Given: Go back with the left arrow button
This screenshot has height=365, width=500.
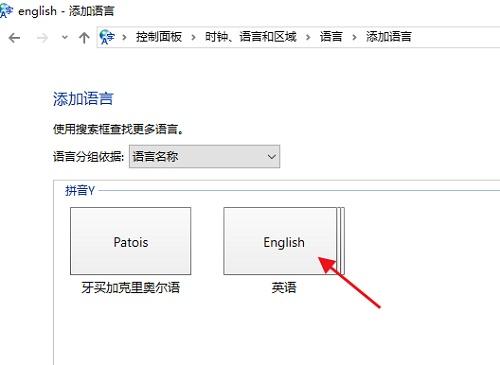Looking at the screenshot, I should coord(14,38).
